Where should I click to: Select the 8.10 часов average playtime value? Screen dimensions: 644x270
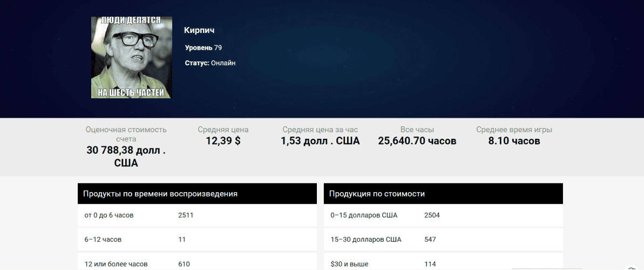[x=514, y=141]
